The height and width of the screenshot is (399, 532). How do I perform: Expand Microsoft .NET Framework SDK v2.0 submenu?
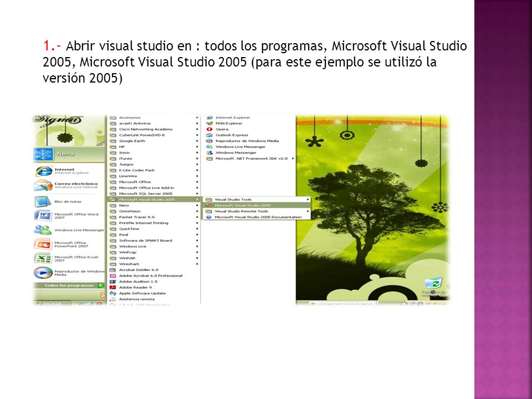(250, 158)
